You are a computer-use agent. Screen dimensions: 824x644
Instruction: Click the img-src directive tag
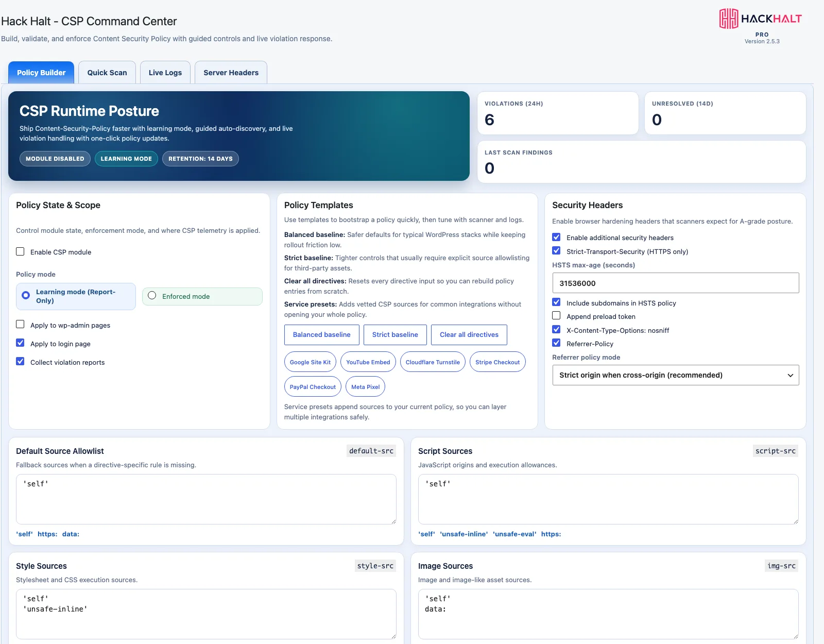click(x=782, y=566)
